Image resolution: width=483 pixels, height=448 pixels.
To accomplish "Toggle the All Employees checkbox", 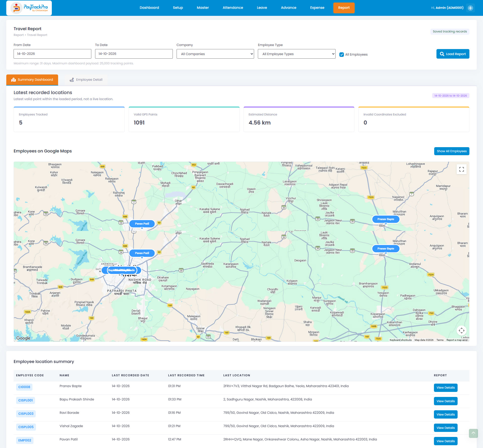I will (342, 55).
